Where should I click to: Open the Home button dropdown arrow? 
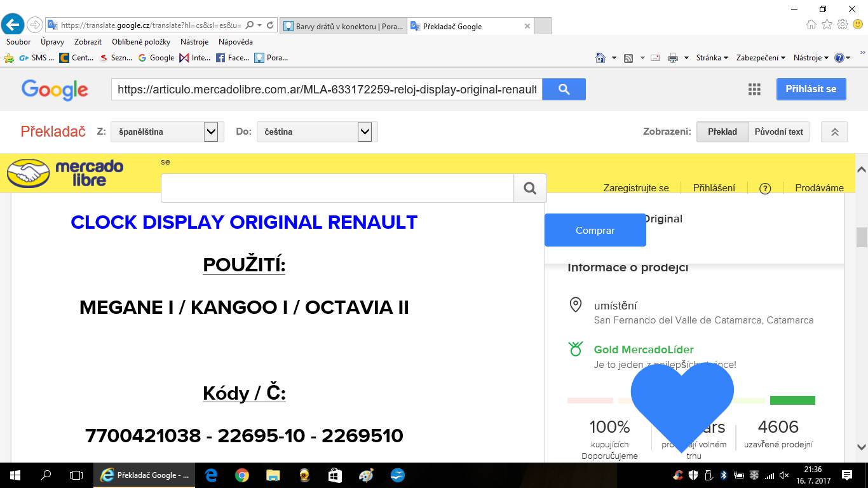click(614, 58)
